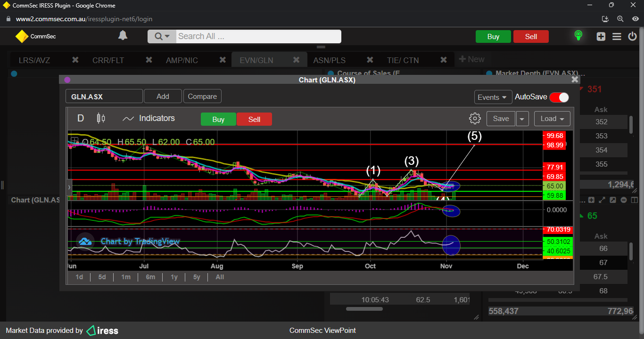This screenshot has height=339, width=644.
Task: Open the candlestick chart style icon
Action: [100, 118]
